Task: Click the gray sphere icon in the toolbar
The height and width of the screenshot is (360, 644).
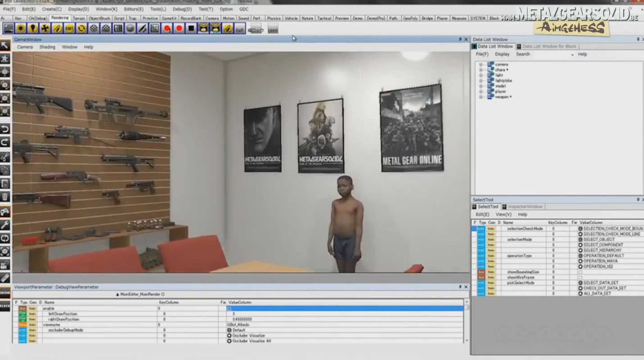Action: (130, 28)
